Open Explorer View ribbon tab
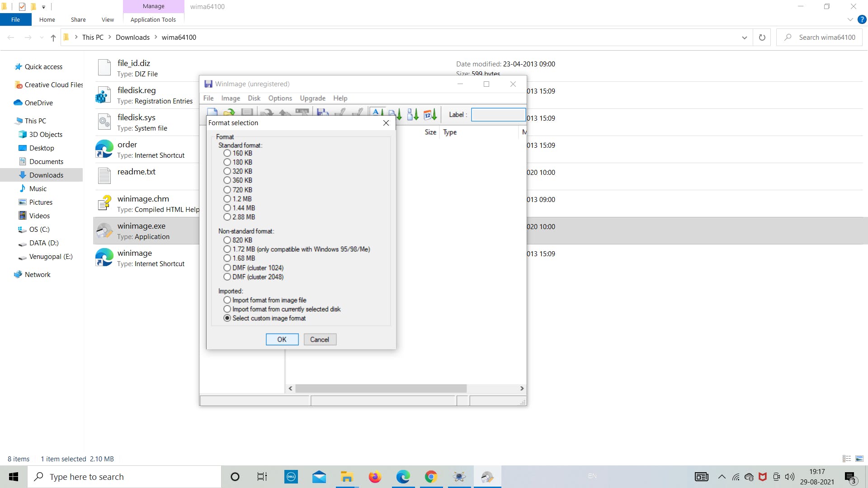 coord(108,19)
